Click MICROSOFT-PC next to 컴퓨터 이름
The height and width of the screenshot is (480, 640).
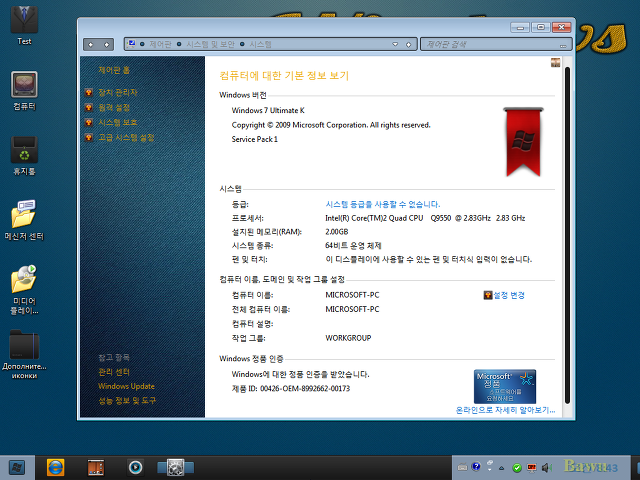point(352,295)
